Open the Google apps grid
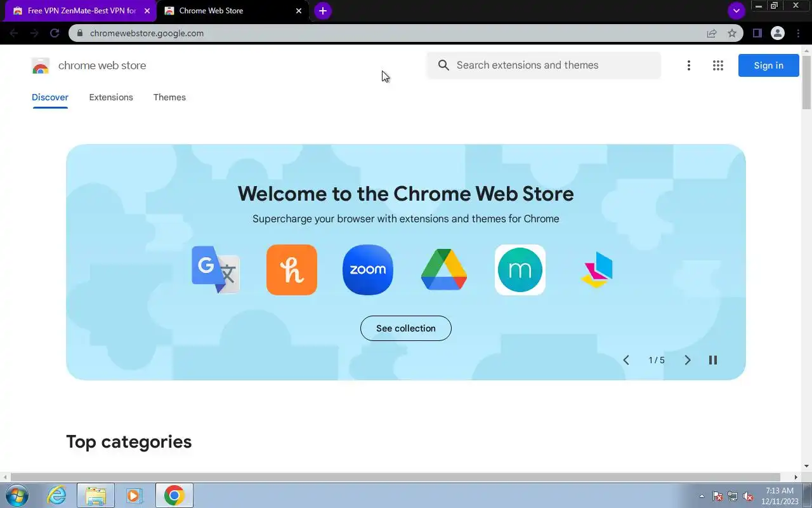Screen dimensions: 812x508 pyautogui.click(x=718, y=65)
